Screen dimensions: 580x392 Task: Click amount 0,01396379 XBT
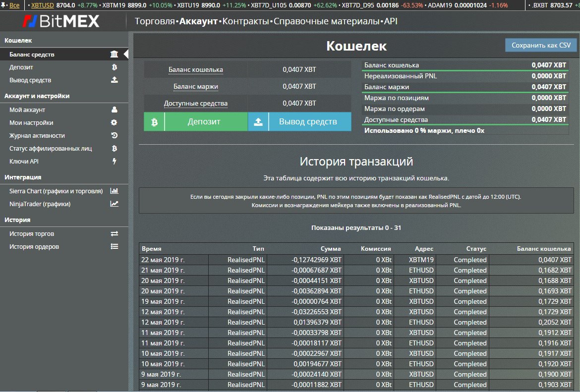[318, 322]
